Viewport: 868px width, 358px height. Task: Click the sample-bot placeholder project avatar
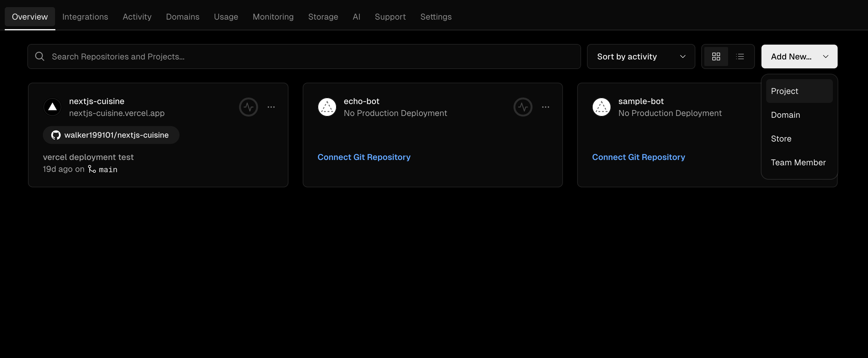click(602, 107)
